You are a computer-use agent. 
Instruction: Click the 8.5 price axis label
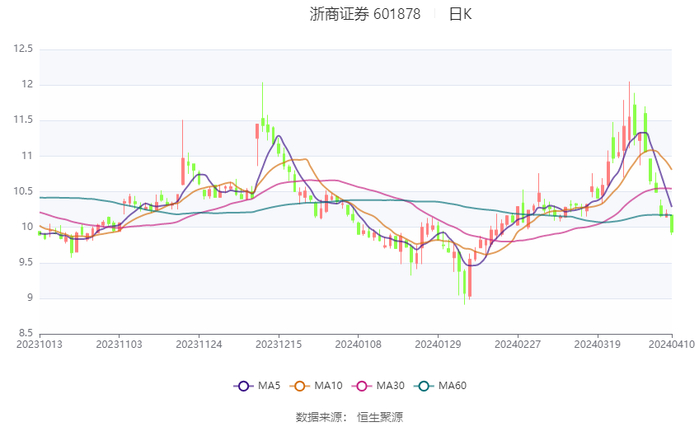25,333
